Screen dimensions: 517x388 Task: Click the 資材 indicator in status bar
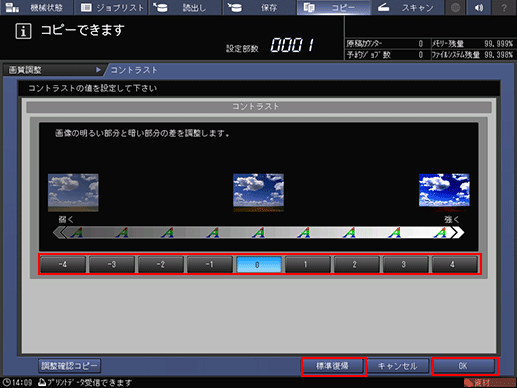pos(489,382)
